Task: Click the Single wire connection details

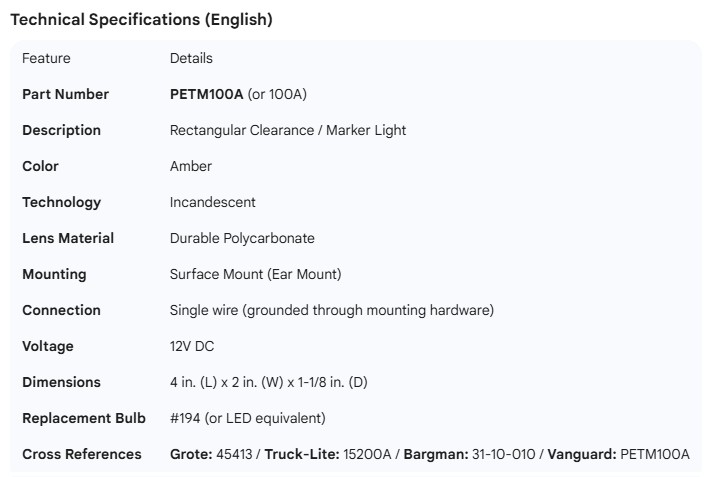Action: [x=331, y=310]
